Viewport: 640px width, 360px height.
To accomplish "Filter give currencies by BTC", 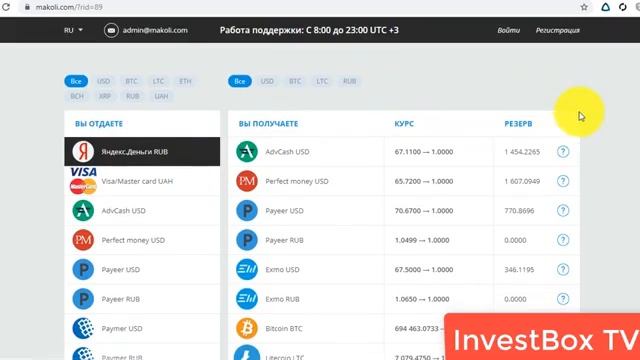I will tap(131, 81).
